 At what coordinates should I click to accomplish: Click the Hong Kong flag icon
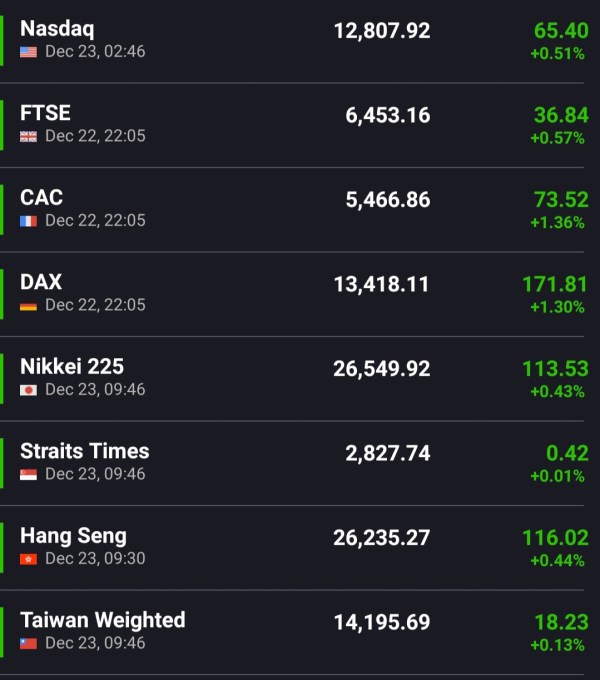pos(28,559)
